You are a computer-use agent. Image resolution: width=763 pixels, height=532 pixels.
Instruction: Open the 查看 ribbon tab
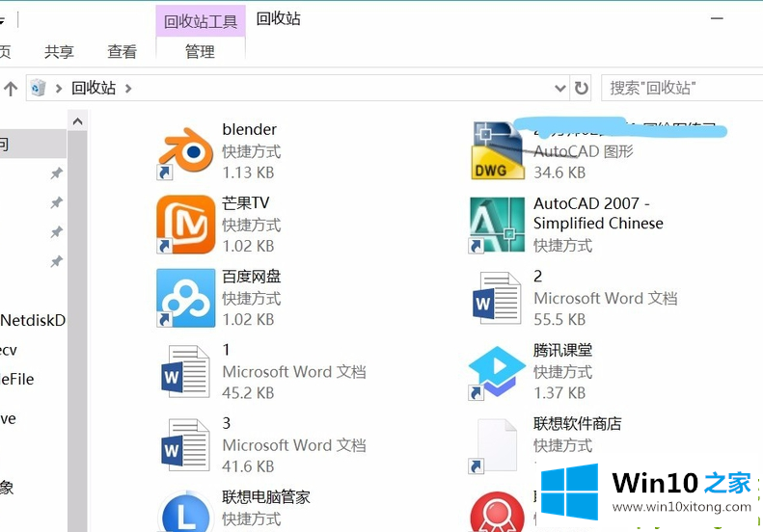coord(123,51)
